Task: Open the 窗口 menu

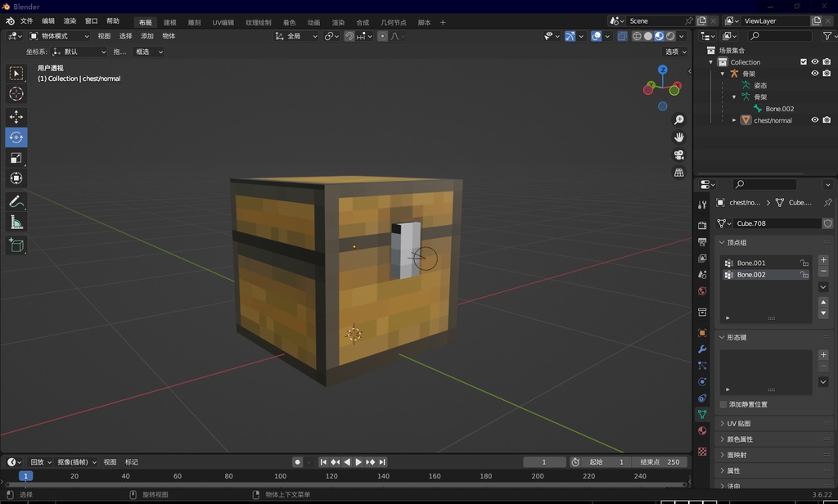Action: pyautogui.click(x=92, y=20)
